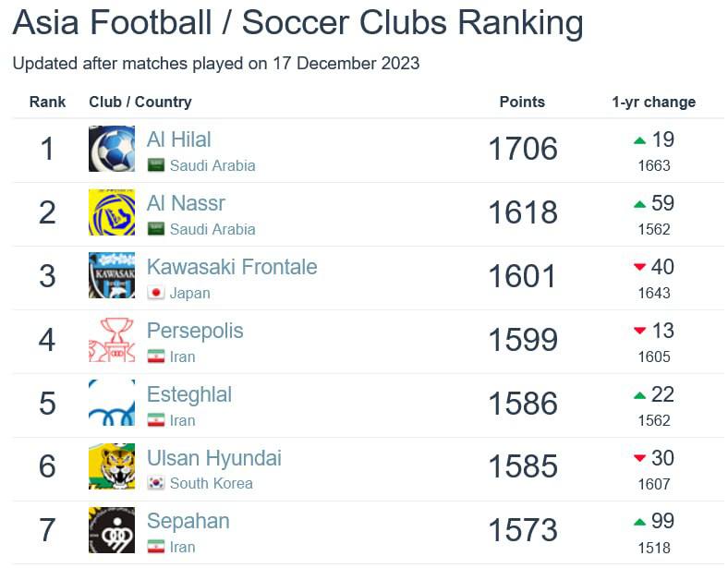Viewport: 728px width, 568px height.
Task: Click the Ulsan Hyundai tiger logo
Action: pyautogui.click(x=112, y=466)
